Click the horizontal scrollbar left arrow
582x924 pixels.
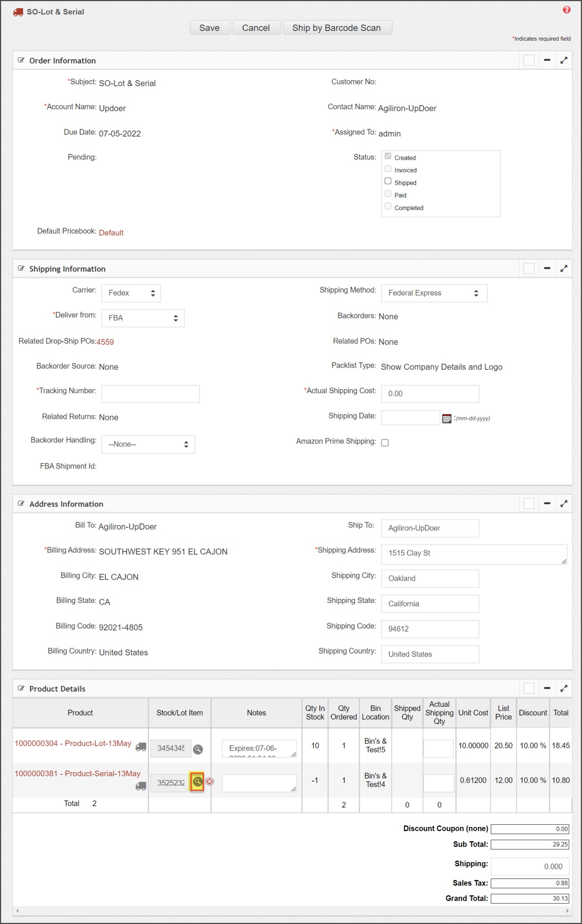pos(17,911)
